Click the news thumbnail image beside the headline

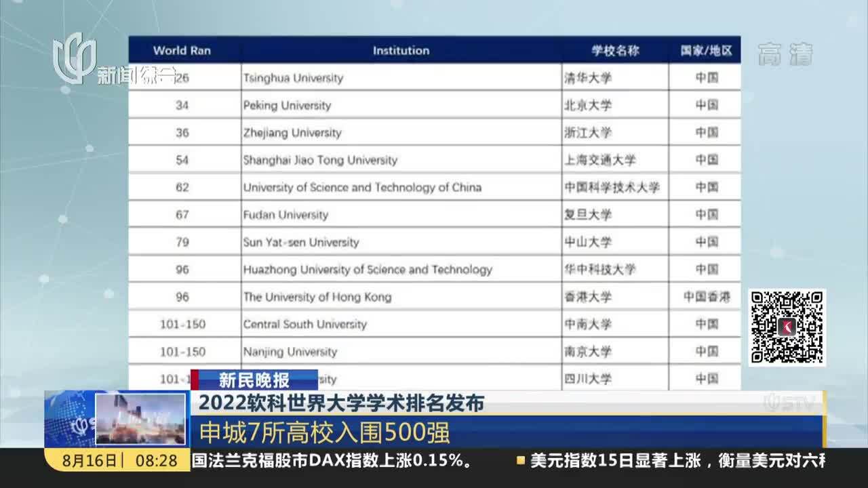click(141, 419)
